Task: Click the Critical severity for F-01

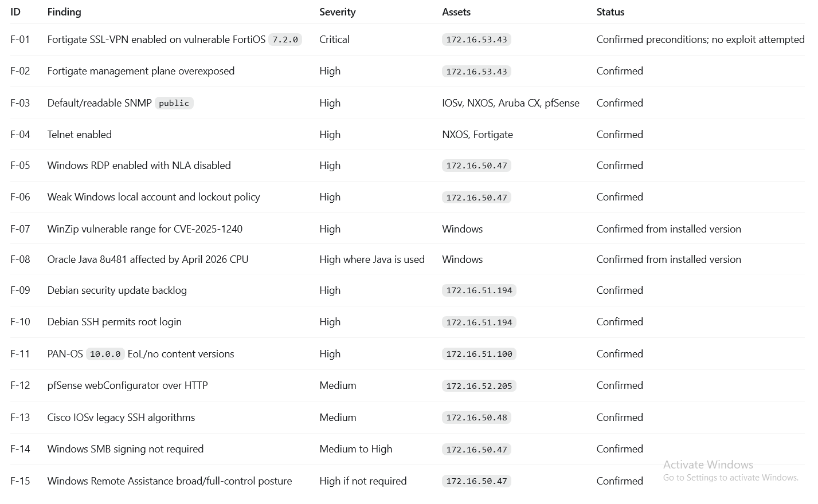Action: (x=334, y=40)
